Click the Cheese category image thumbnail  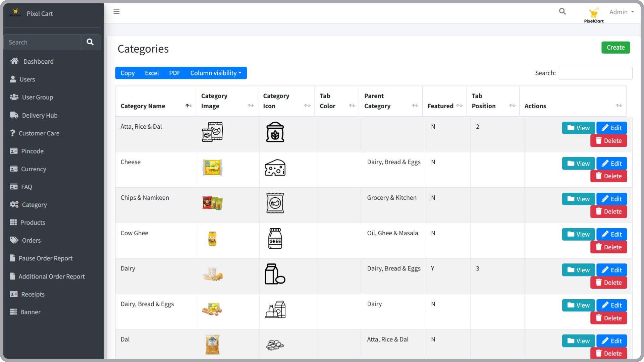pyautogui.click(x=212, y=168)
